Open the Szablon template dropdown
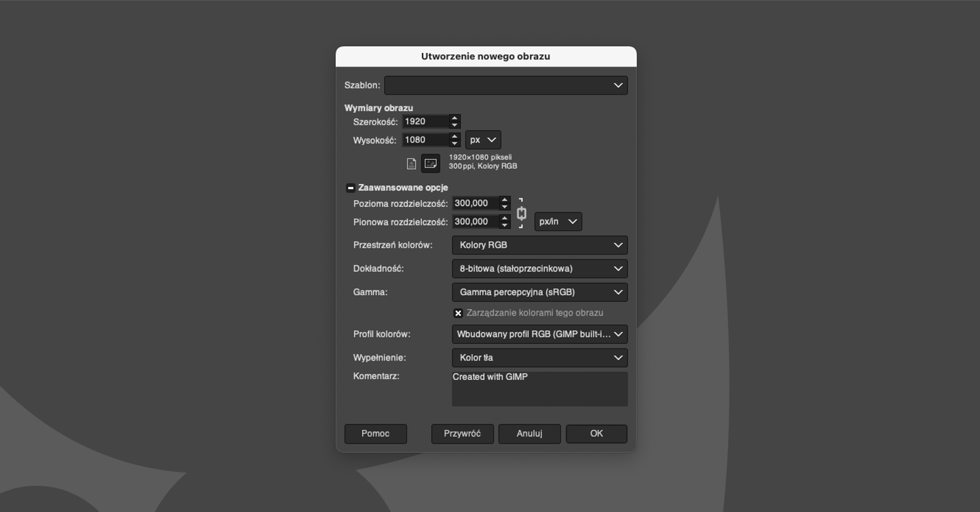This screenshot has height=512, width=980. pos(505,85)
